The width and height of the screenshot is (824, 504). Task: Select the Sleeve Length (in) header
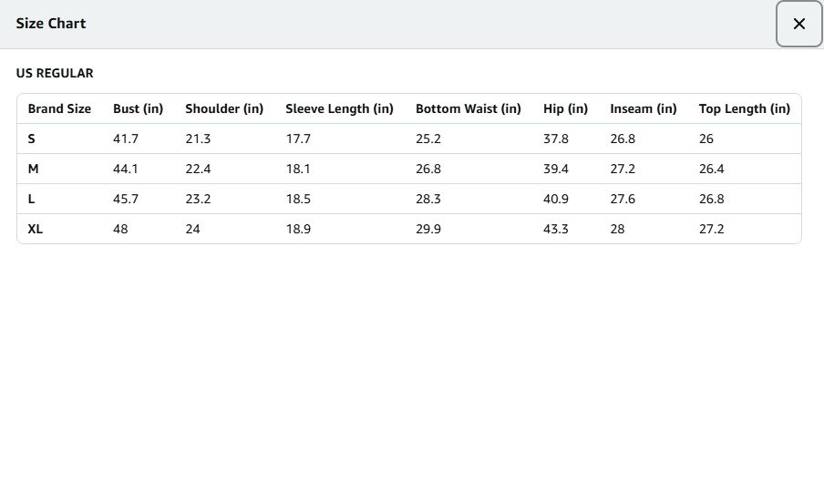pos(339,108)
